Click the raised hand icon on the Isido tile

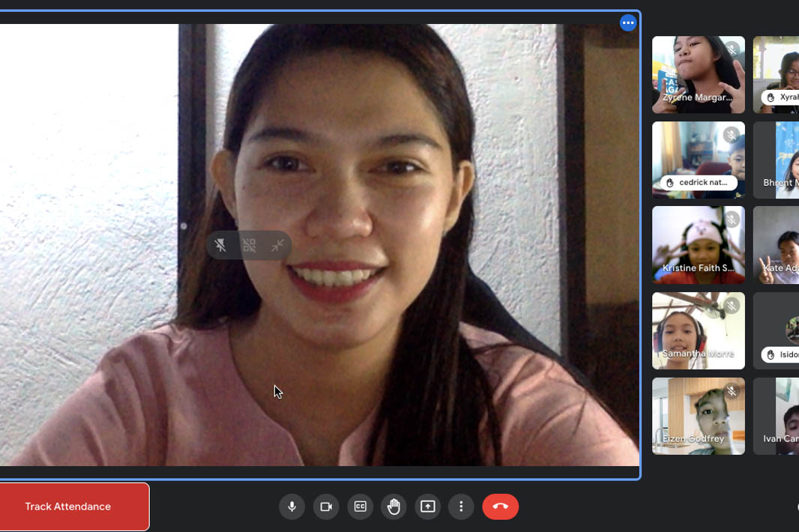(x=771, y=354)
